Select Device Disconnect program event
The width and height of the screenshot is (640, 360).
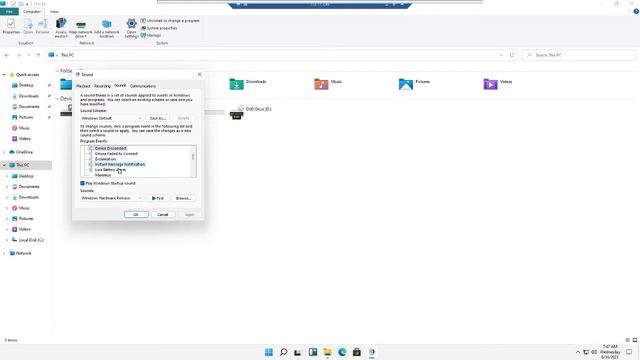tap(111, 148)
